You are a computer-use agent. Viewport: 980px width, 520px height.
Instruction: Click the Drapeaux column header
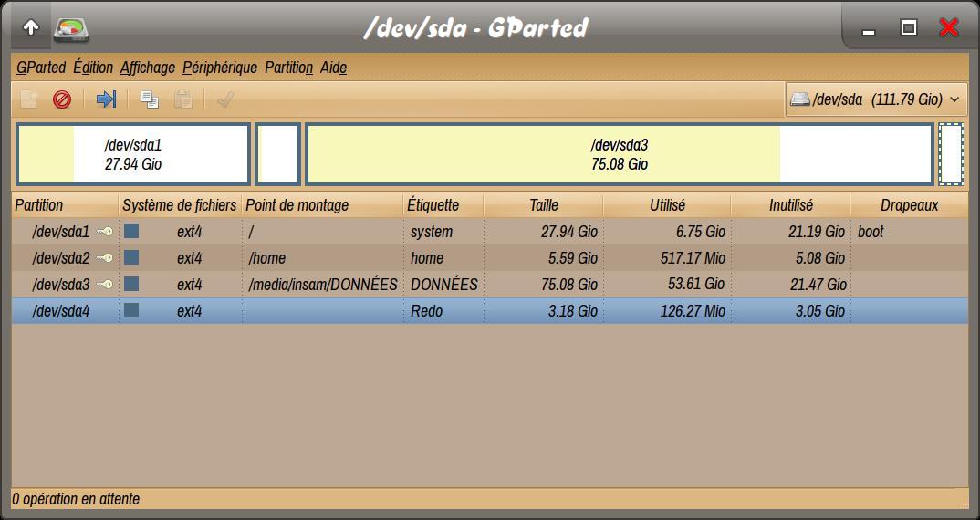910,205
